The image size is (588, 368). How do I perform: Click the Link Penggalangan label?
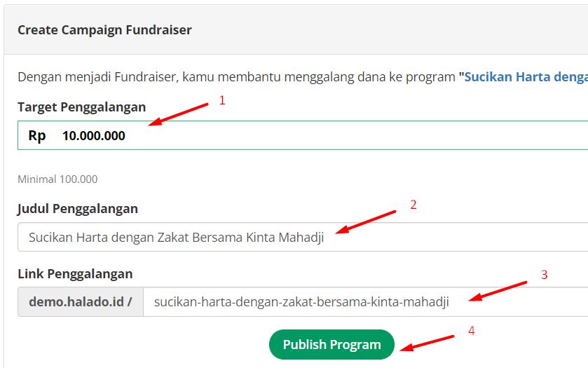point(75,273)
